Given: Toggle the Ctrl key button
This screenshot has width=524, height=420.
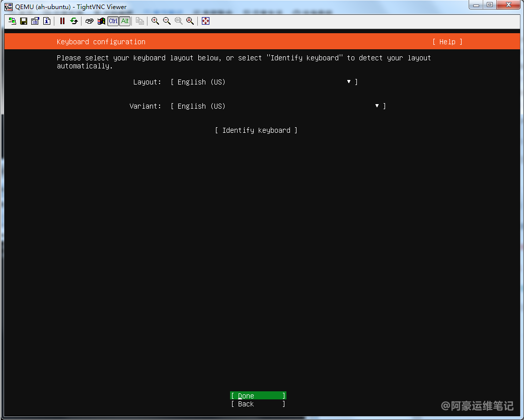Looking at the screenshot, I should pyautogui.click(x=113, y=21).
